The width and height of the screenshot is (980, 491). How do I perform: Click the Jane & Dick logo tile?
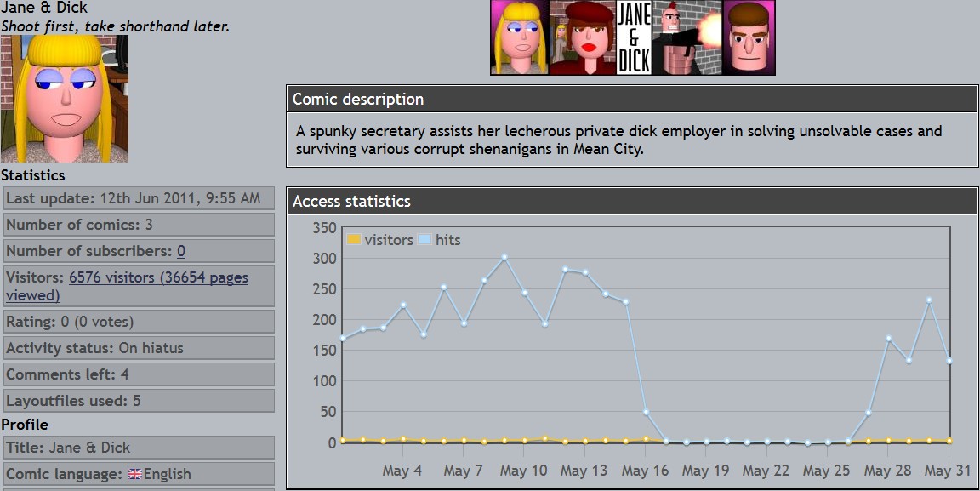click(x=634, y=37)
